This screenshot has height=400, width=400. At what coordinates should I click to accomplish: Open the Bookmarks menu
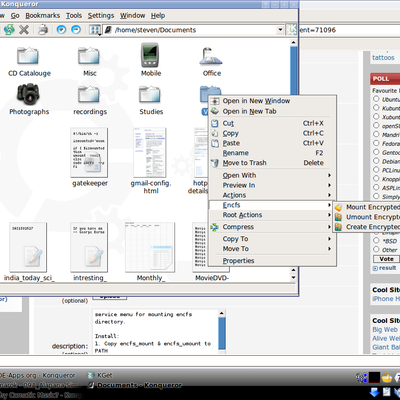click(x=43, y=15)
